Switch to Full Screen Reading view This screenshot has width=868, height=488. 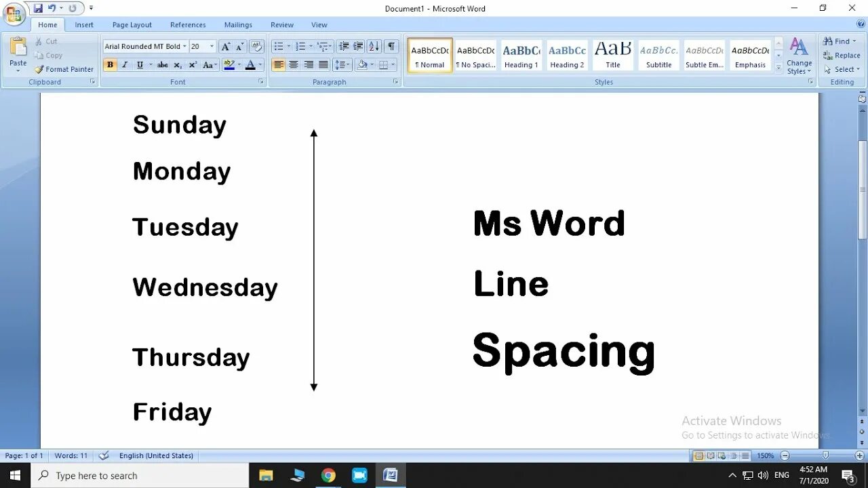pos(710,456)
